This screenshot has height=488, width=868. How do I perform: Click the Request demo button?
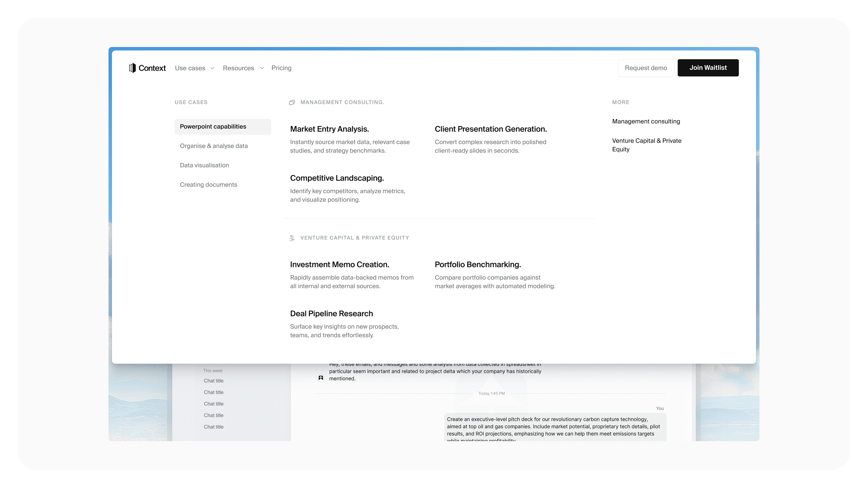click(x=646, y=68)
